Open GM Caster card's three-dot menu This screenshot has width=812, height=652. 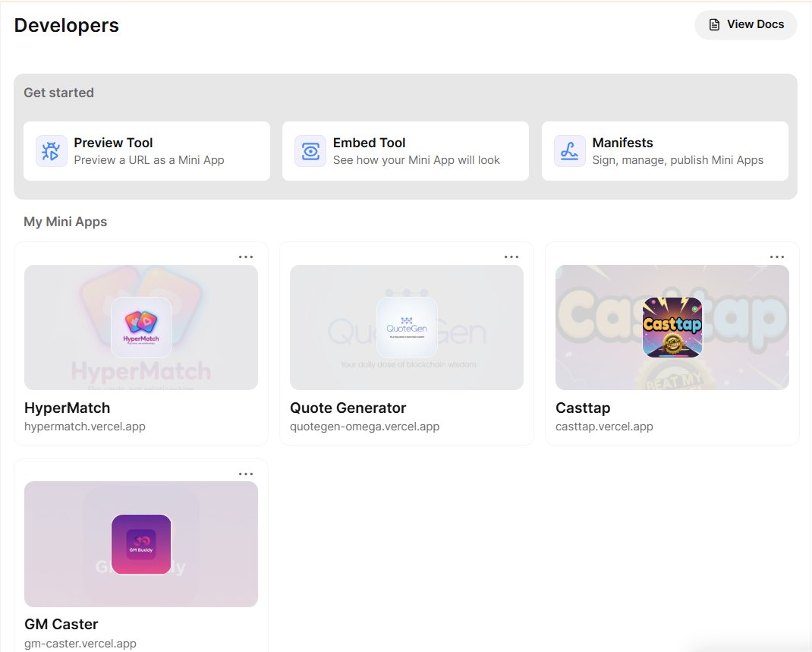point(245,474)
